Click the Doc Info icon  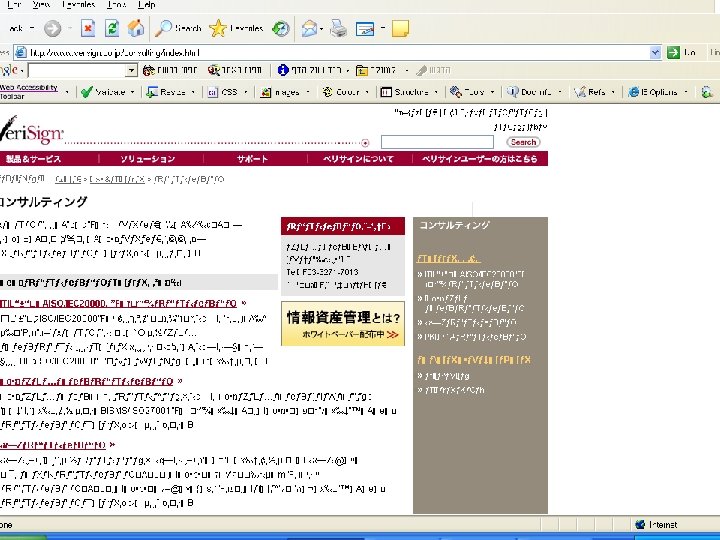(x=512, y=92)
